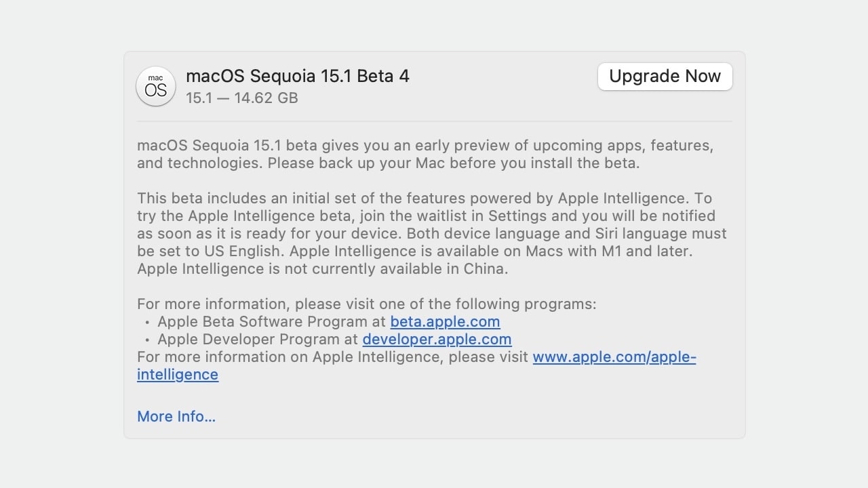This screenshot has width=868, height=488.
Task: Click the bullet before Apple Developer Program
Action: click(x=147, y=340)
